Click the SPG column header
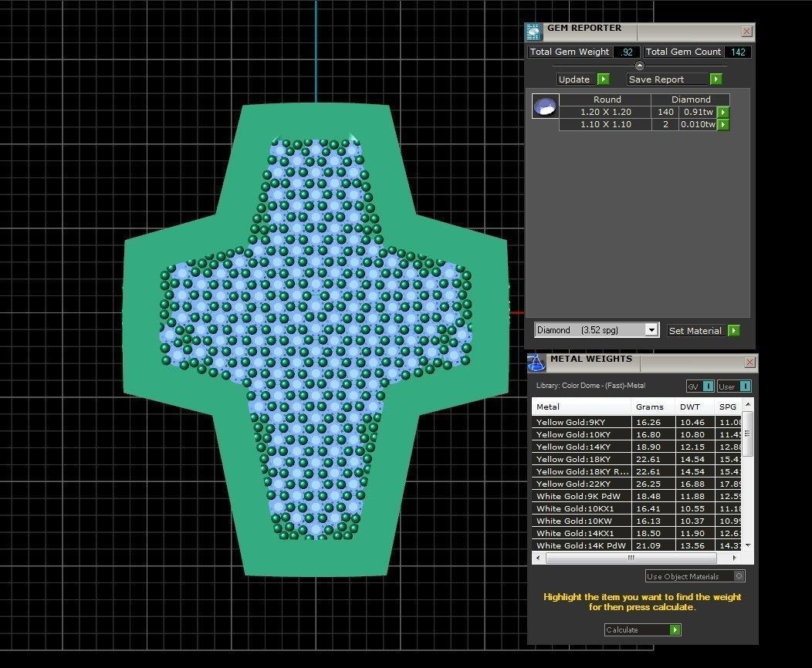 click(x=728, y=407)
